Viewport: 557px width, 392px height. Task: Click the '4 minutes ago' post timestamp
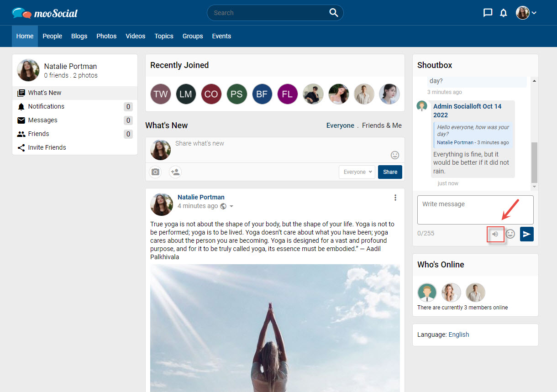(x=198, y=206)
